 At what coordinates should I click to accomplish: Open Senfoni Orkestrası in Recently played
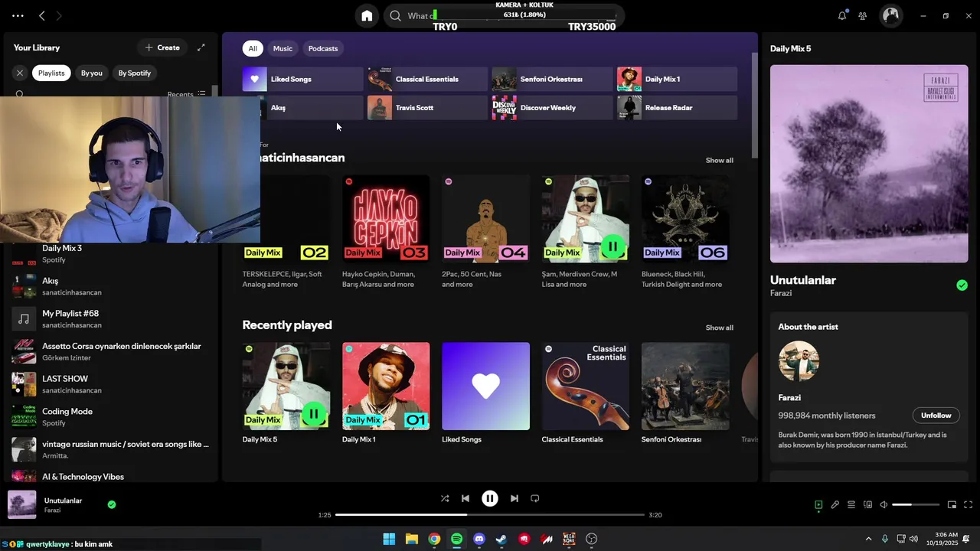coord(685,394)
